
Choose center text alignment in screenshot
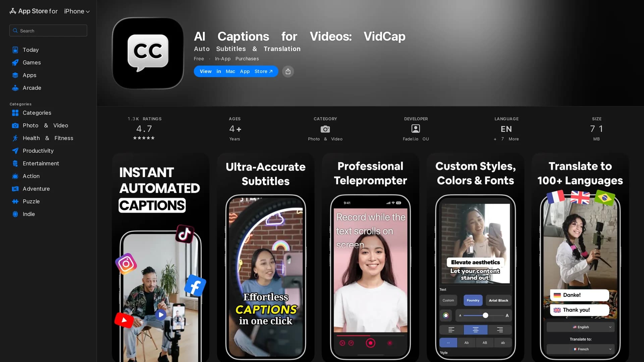point(476,330)
